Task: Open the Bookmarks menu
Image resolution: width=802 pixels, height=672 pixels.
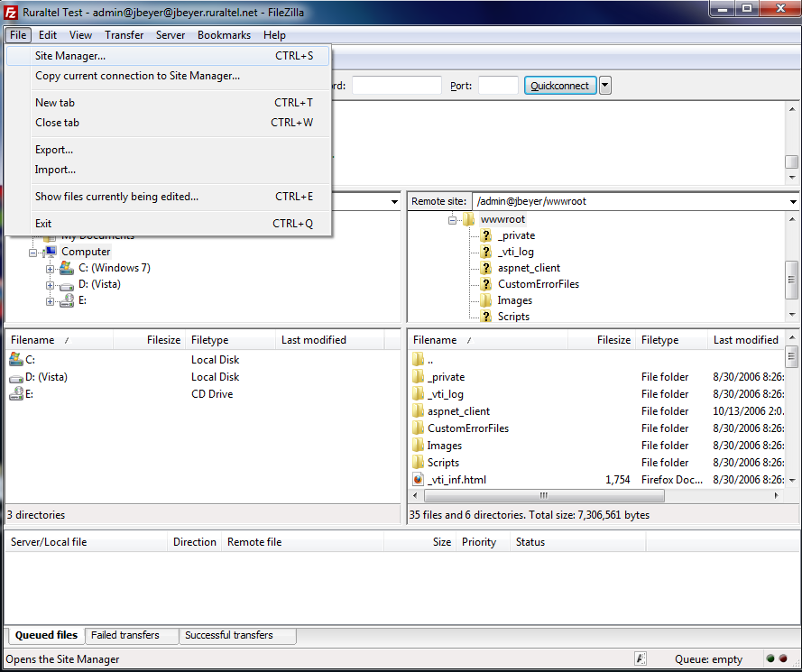Action: pyautogui.click(x=224, y=35)
